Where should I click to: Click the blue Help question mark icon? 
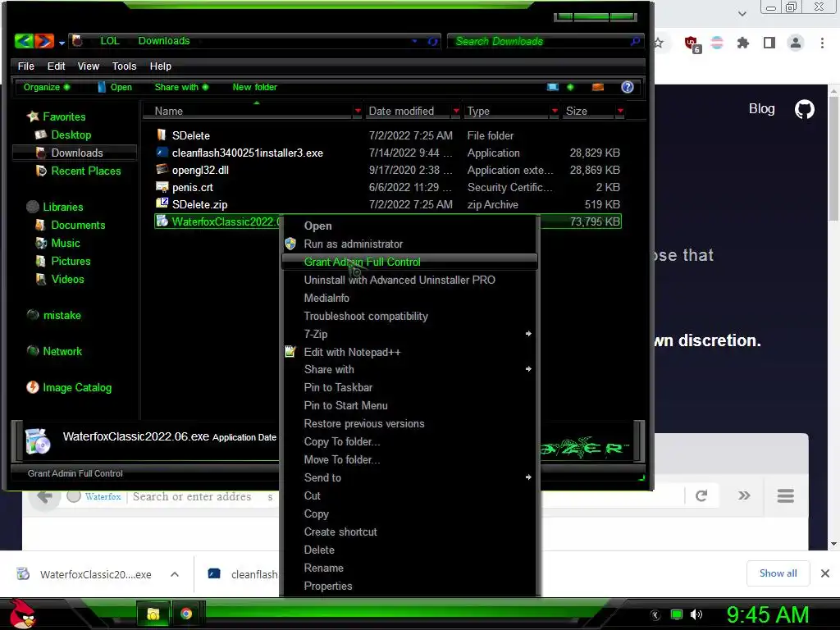pos(628,87)
